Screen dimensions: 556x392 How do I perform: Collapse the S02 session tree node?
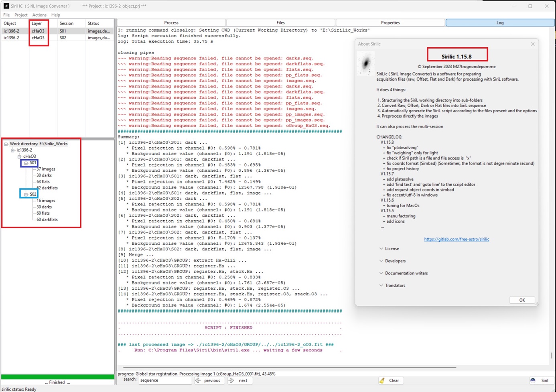[26, 194]
